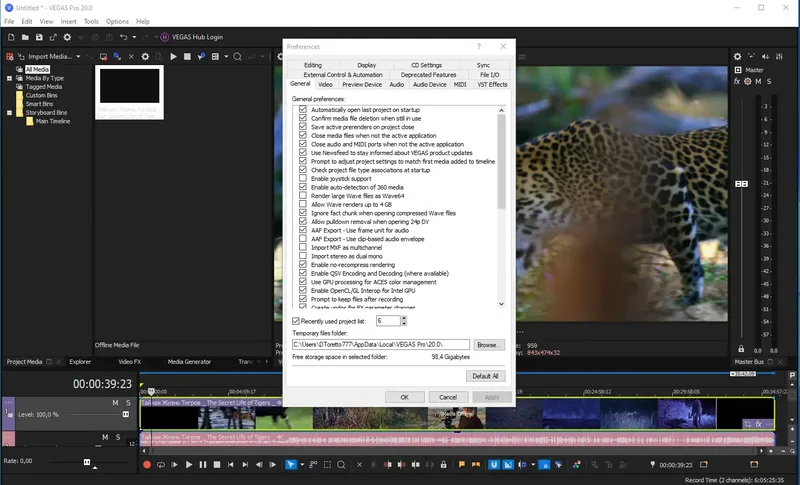Select the Normal Edit arrow tool
Screen dimensions: 800x485
[x=290, y=465]
